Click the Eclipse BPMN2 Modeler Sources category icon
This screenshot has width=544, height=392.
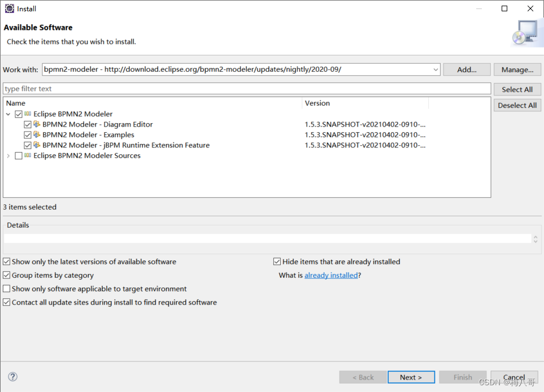click(x=27, y=155)
